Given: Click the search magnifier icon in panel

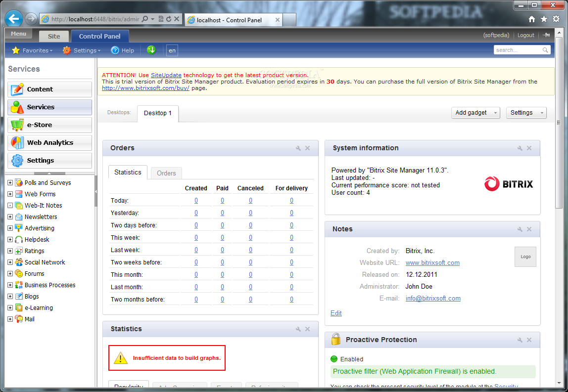Looking at the screenshot, I should pyautogui.click(x=545, y=50).
